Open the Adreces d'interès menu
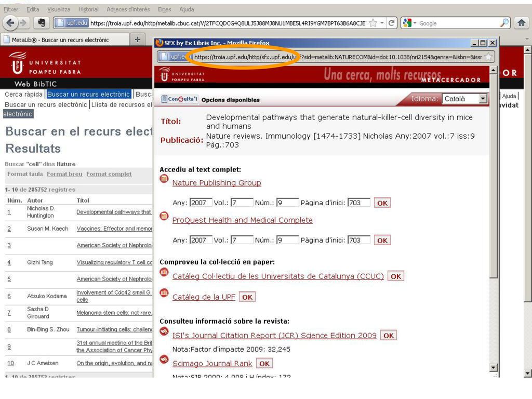The height and width of the screenshot is (399, 532). click(128, 9)
